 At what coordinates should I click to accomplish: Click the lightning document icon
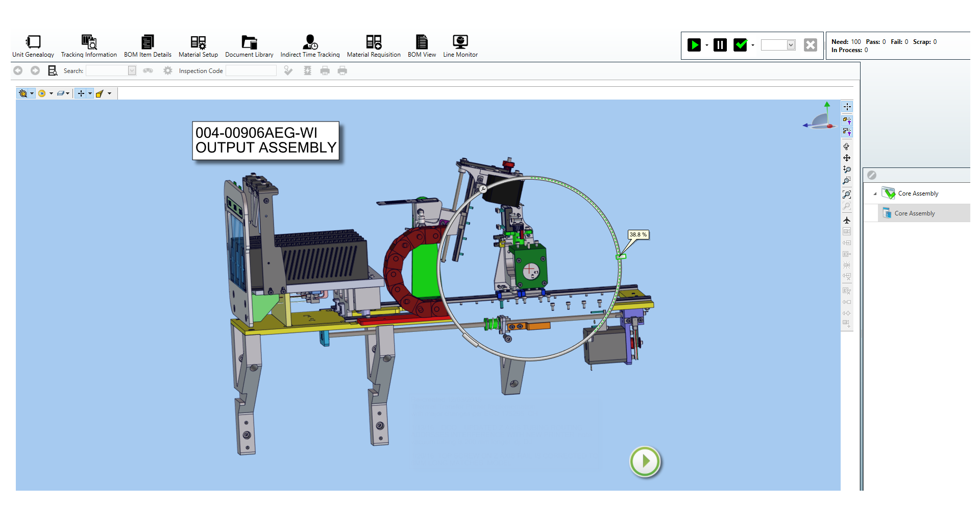coord(307,70)
